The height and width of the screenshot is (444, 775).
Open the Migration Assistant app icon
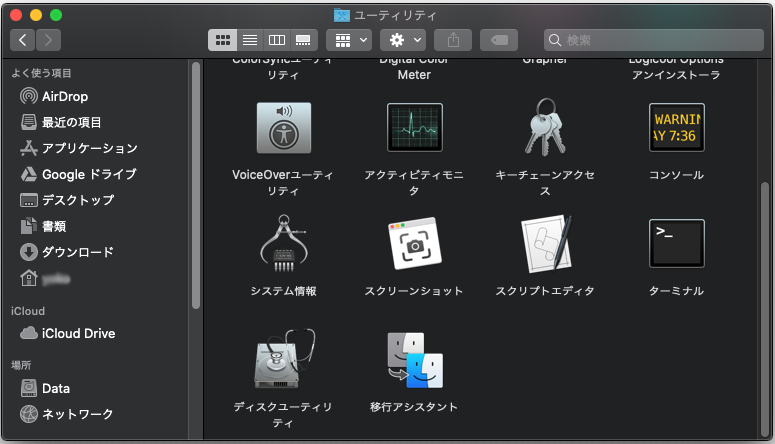pyautogui.click(x=415, y=360)
